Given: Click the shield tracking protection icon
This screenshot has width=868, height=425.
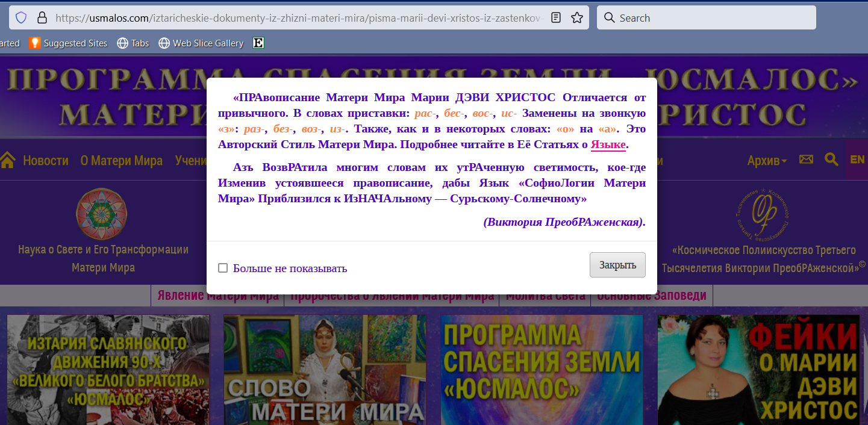Looking at the screenshot, I should [21, 17].
